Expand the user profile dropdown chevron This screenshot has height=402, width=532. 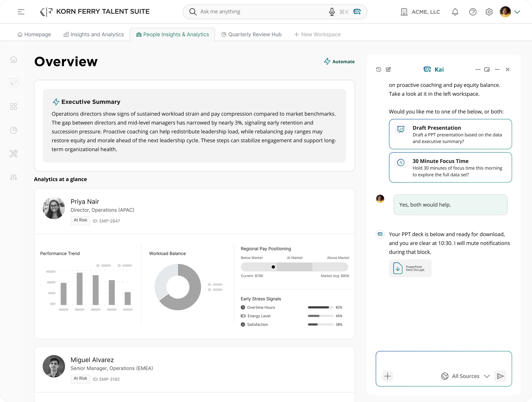point(517,12)
